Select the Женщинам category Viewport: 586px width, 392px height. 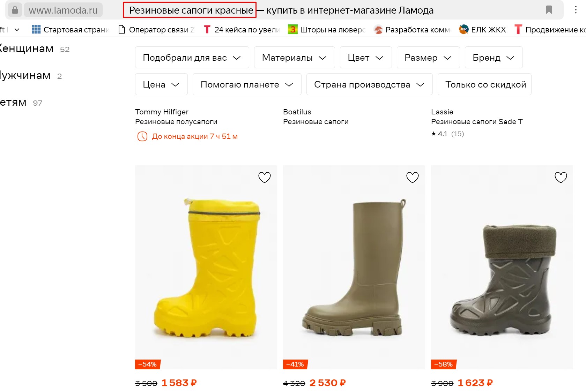pos(27,49)
